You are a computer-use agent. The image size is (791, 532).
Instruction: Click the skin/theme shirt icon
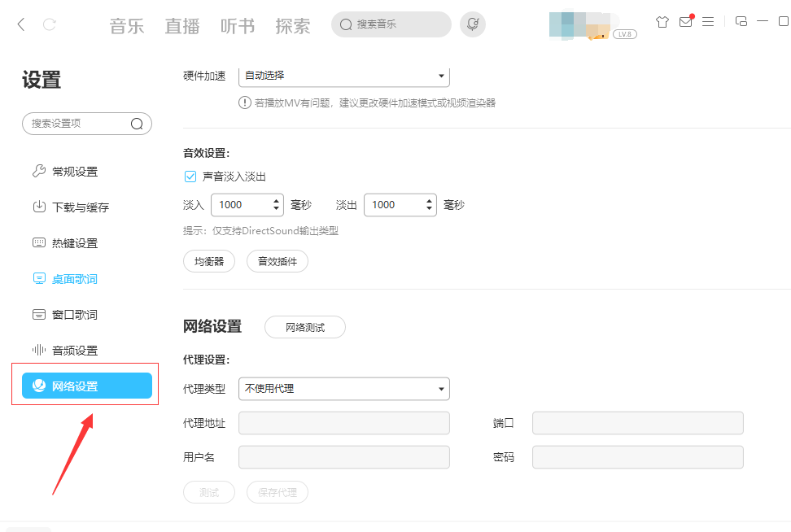(x=662, y=21)
